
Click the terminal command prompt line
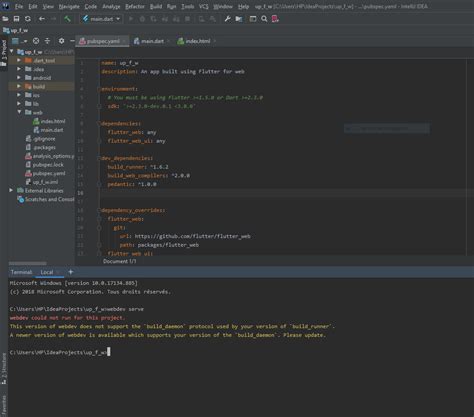60,352
